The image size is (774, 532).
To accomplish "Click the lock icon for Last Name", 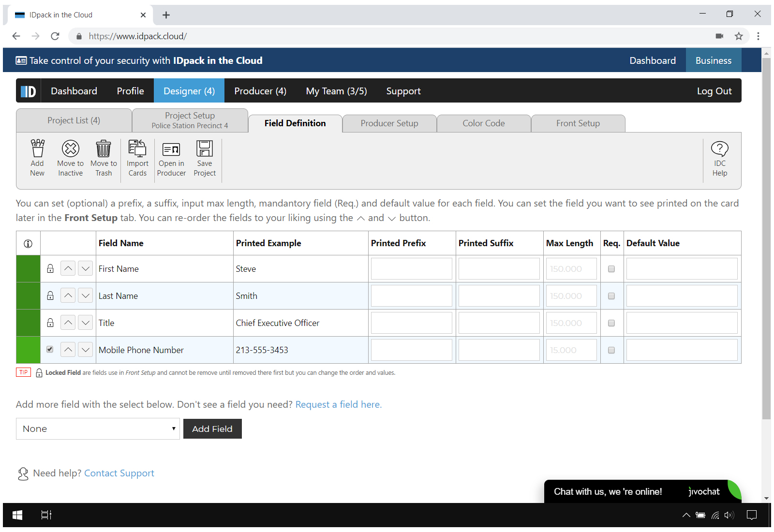I will (50, 296).
